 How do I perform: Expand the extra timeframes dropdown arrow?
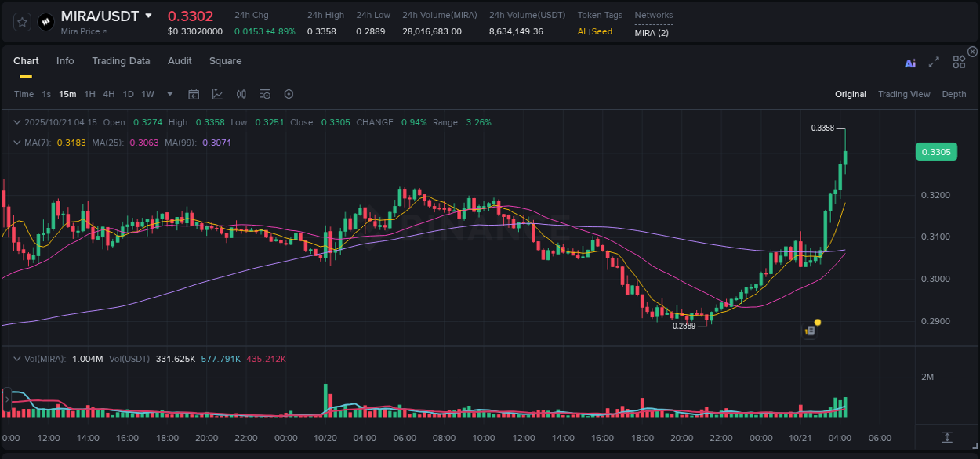pos(169,94)
